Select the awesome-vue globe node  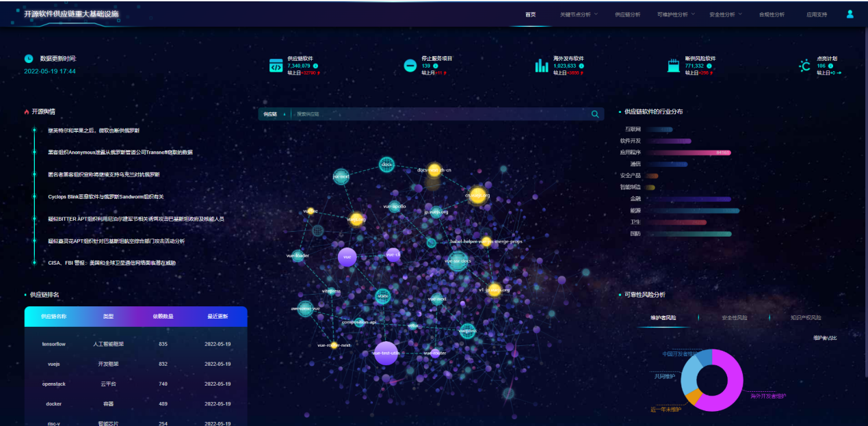tap(305, 308)
